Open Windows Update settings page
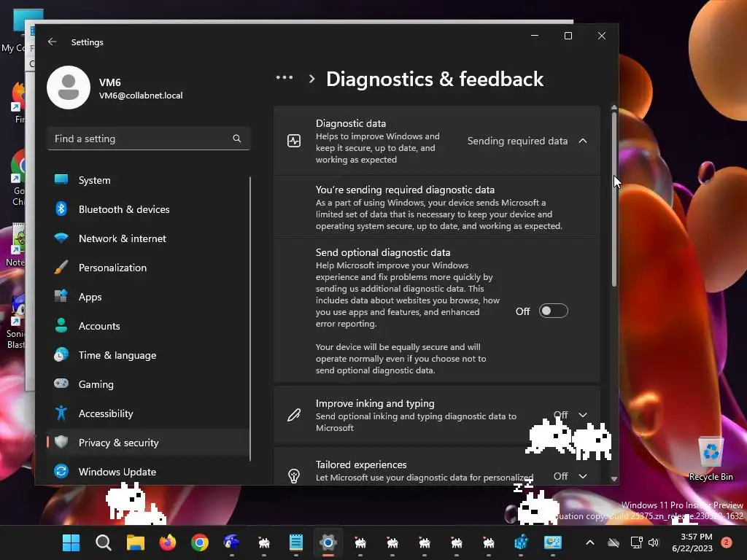 coord(147,472)
